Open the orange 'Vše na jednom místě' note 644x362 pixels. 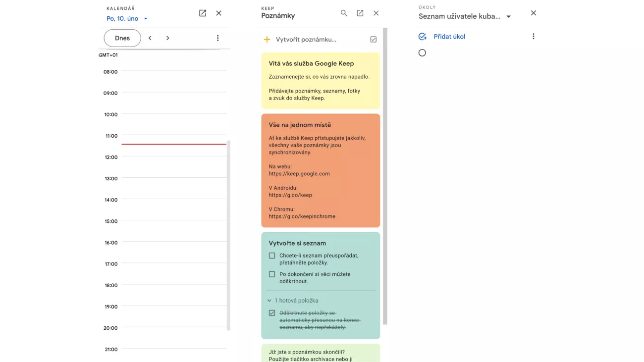[321, 170]
